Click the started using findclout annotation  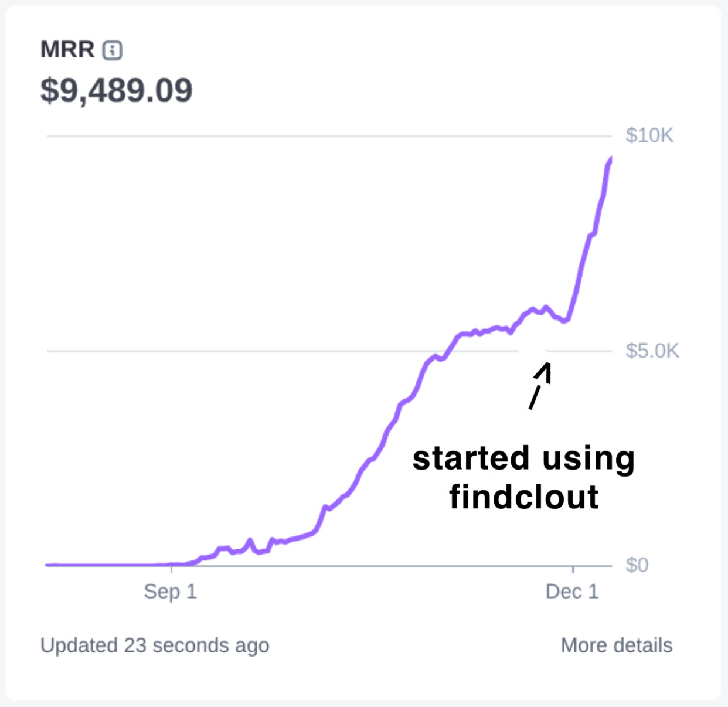(524, 474)
